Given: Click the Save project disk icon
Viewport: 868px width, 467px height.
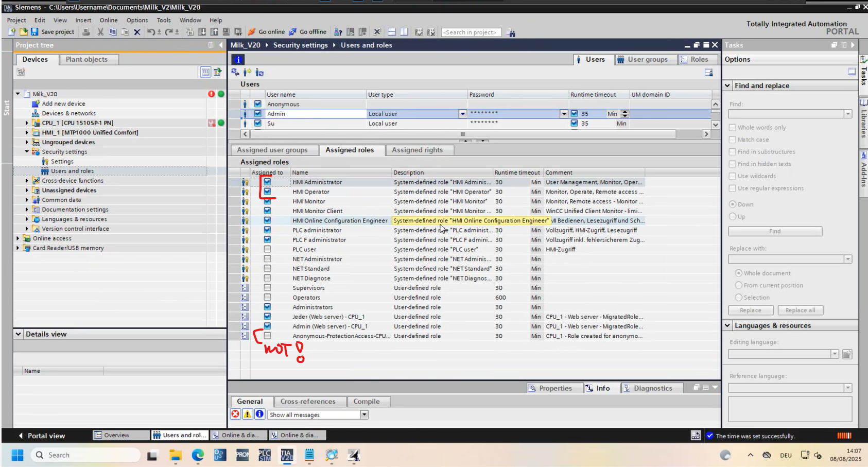Looking at the screenshot, I should (34, 32).
